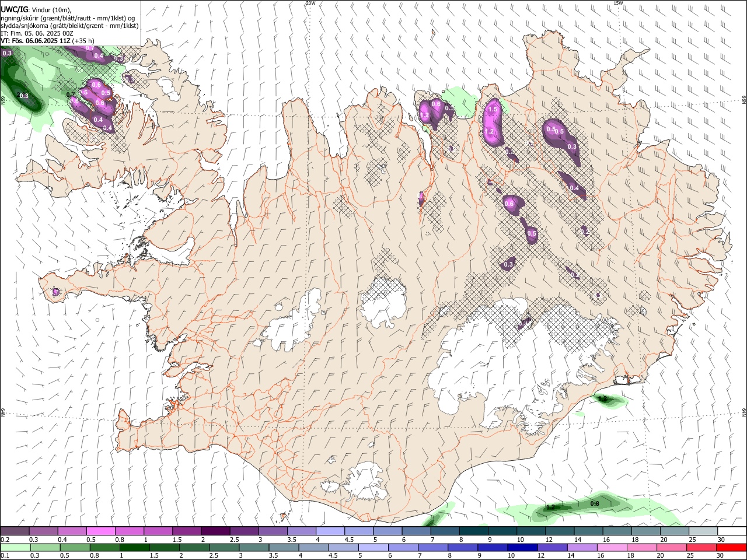Click the 'UWC/IG: Vindur (10m),' title text
This screenshot has height=560, width=747.
pos(37,10)
